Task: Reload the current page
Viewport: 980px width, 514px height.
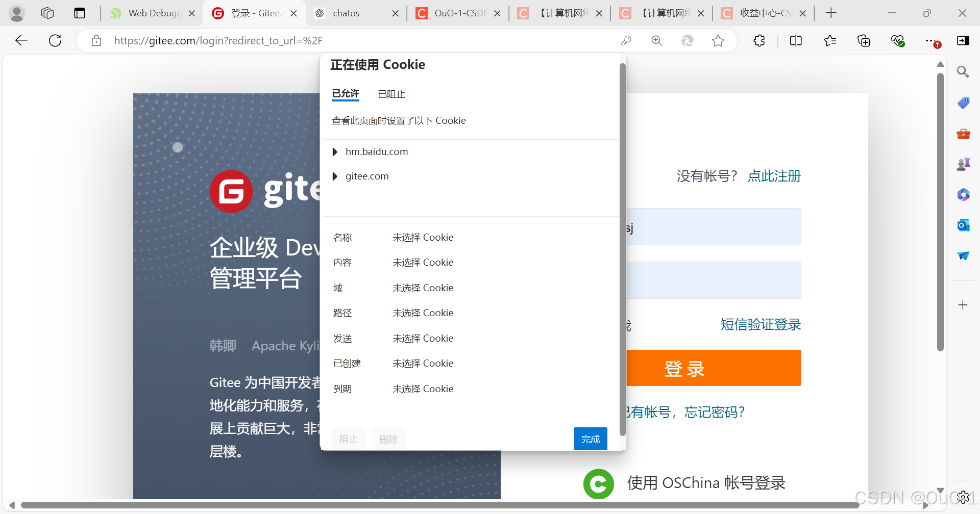Action: [55, 40]
